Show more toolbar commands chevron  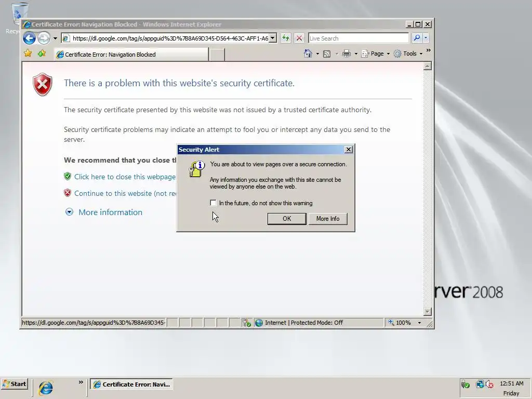(429, 50)
